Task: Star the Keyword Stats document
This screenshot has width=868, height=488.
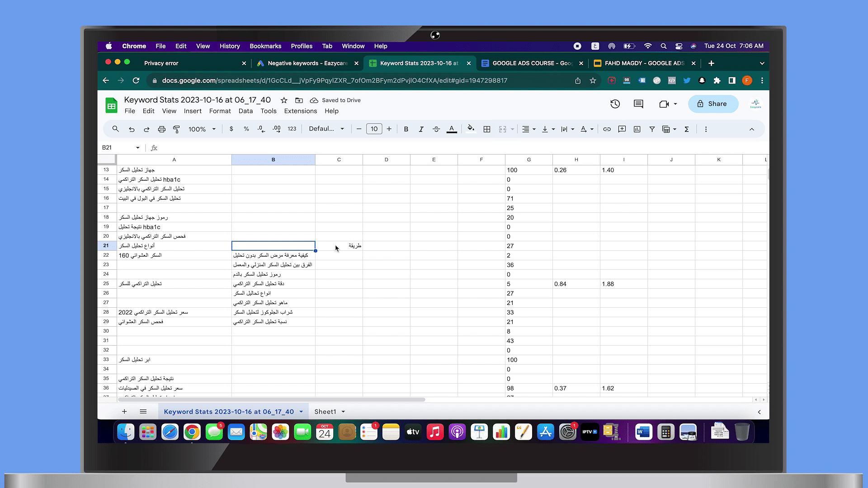Action: pyautogui.click(x=284, y=100)
